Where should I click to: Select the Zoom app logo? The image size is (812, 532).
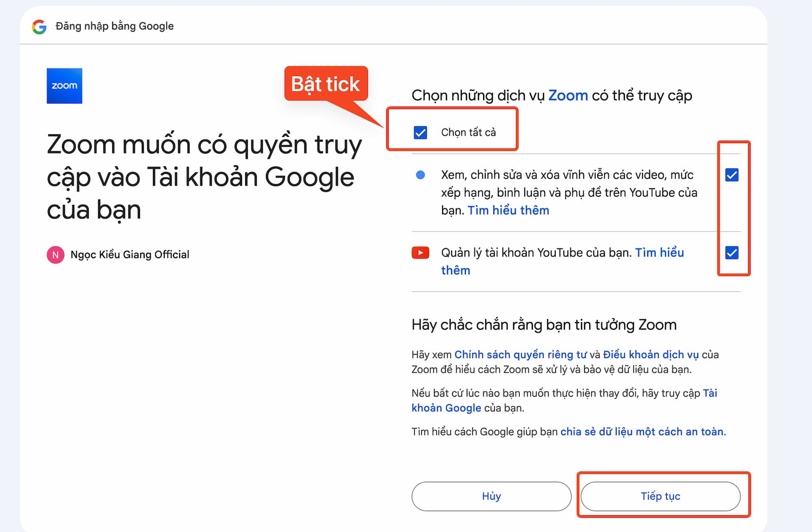64,86
